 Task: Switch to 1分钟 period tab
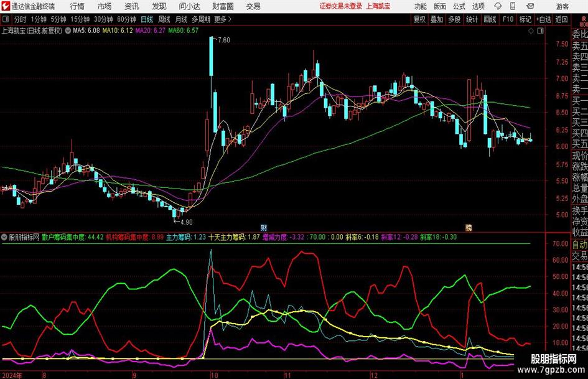point(38,19)
